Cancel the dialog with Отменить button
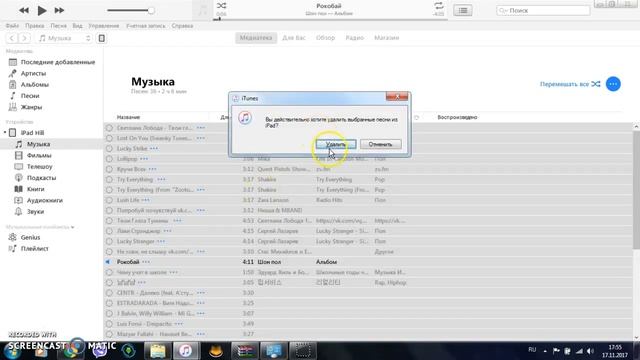 (x=380, y=144)
